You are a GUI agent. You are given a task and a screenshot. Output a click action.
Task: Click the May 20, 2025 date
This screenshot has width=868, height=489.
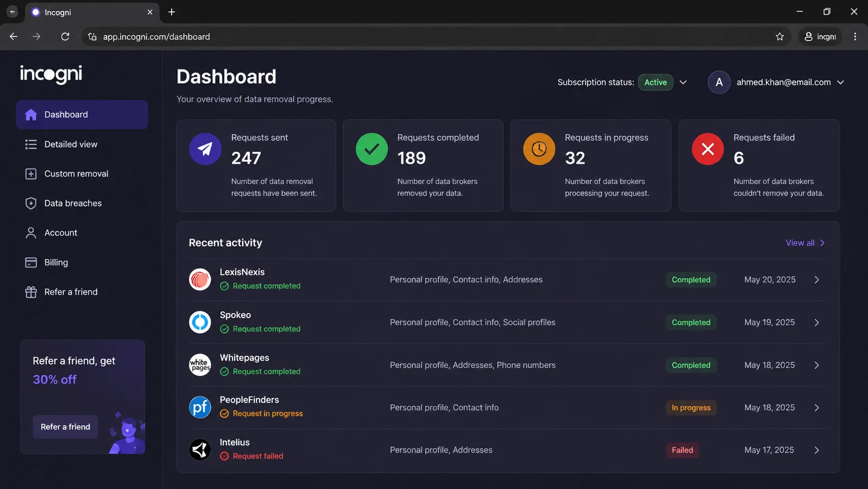(x=770, y=280)
